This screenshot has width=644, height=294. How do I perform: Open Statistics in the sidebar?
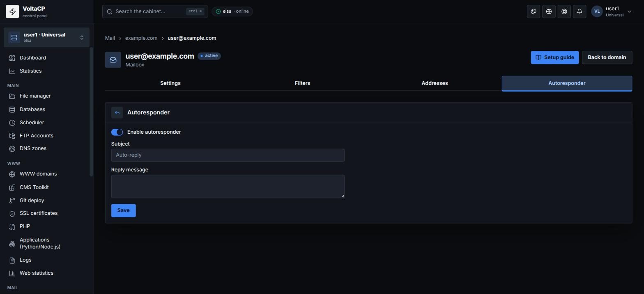tap(46, 71)
